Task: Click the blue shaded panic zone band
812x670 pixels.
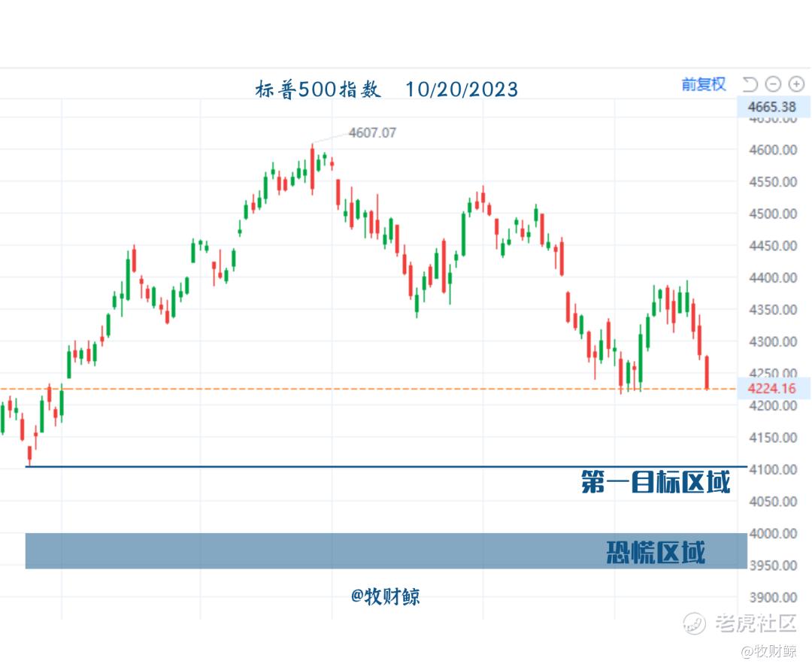Action: click(x=386, y=551)
